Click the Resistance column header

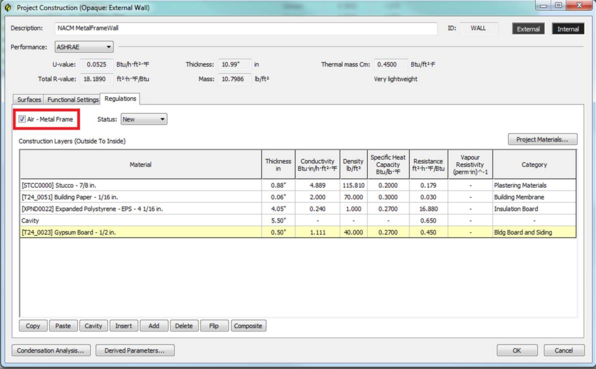point(428,164)
